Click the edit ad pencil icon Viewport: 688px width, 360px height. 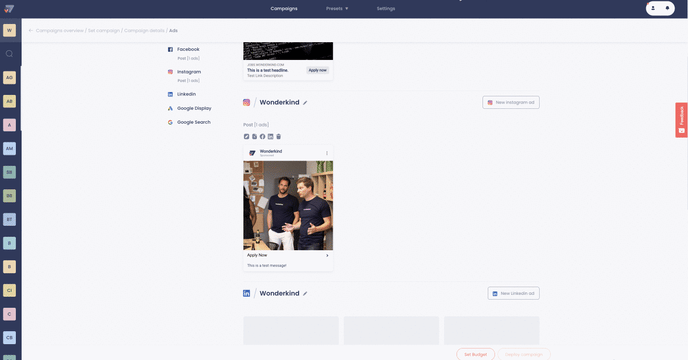(x=246, y=137)
